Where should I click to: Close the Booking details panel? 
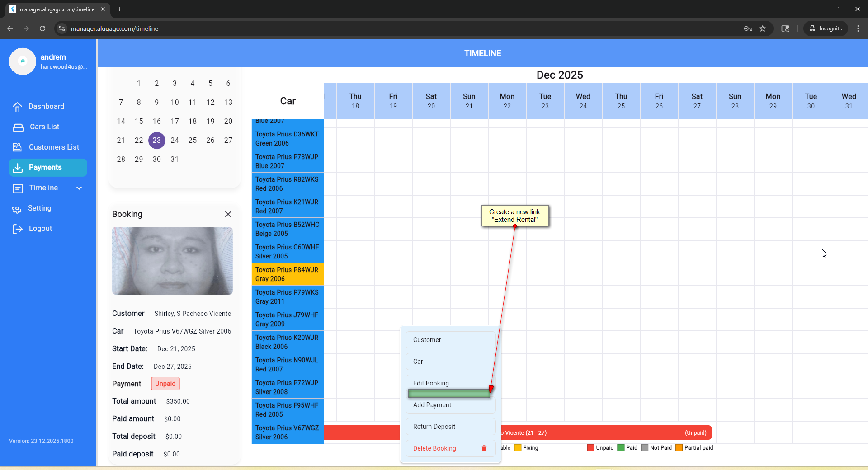tap(228, 214)
